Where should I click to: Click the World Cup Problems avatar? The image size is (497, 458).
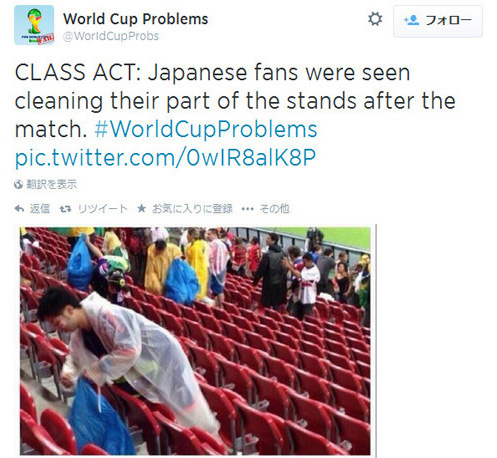tap(34, 25)
